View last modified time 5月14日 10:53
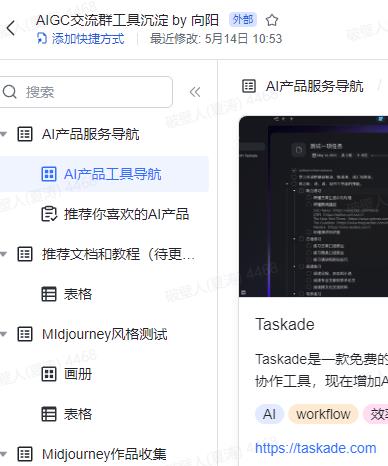Screen dimensions: 388x466 (216, 39)
